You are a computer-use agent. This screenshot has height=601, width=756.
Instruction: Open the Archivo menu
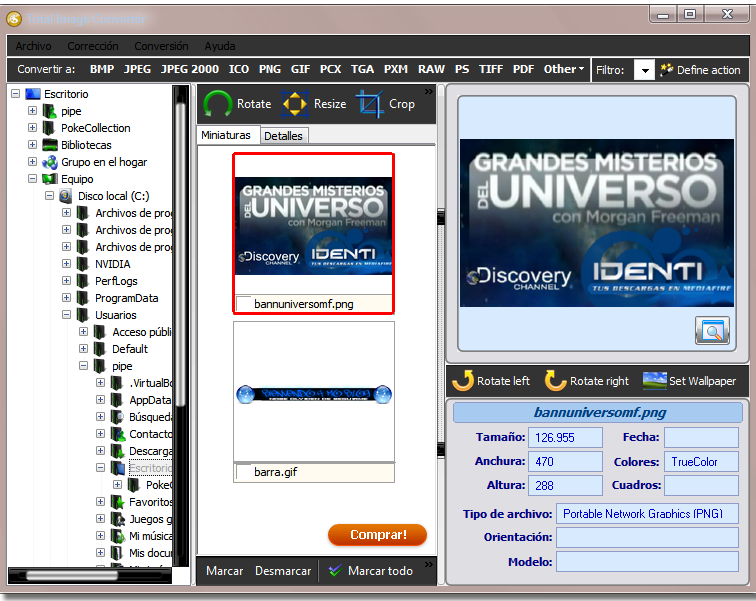(33, 46)
